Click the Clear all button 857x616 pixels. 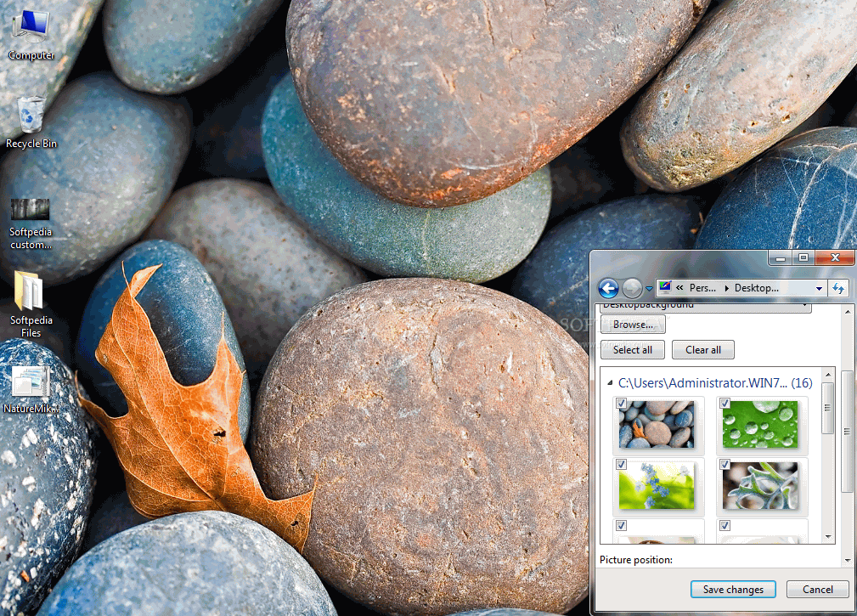coord(703,350)
